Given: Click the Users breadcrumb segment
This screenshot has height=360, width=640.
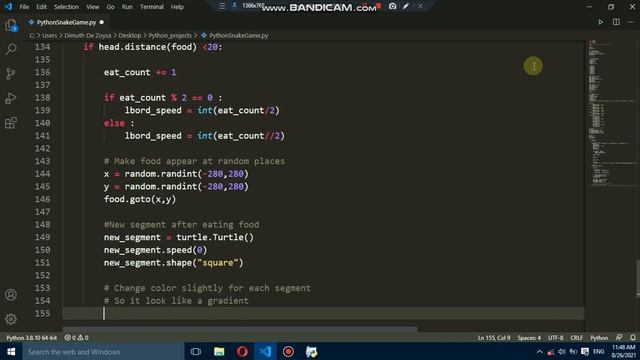Looking at the screenshot, I should pos(49,36).
